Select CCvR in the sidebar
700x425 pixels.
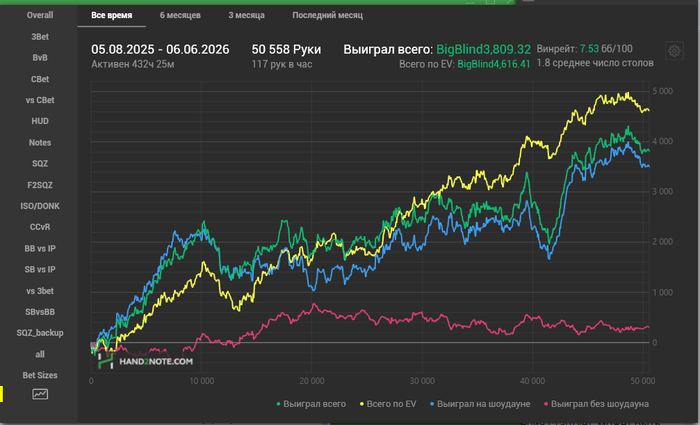pyautogui.click(x=40, y=227)
